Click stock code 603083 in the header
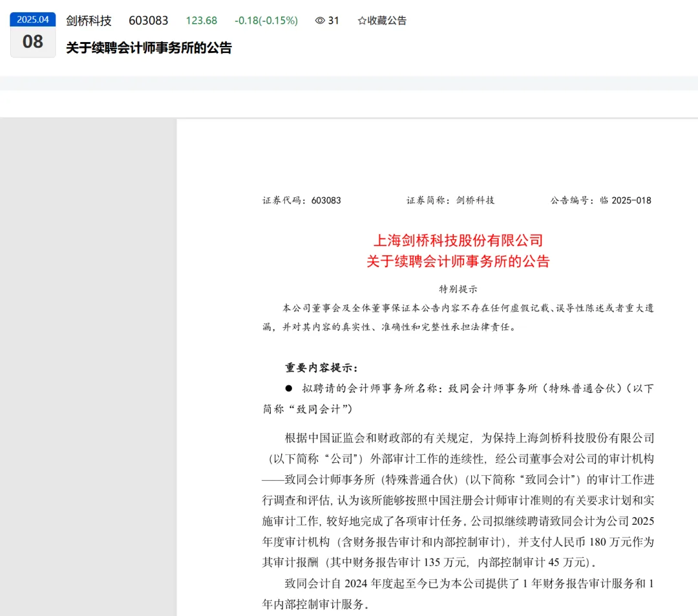 [x=148, y=21]
